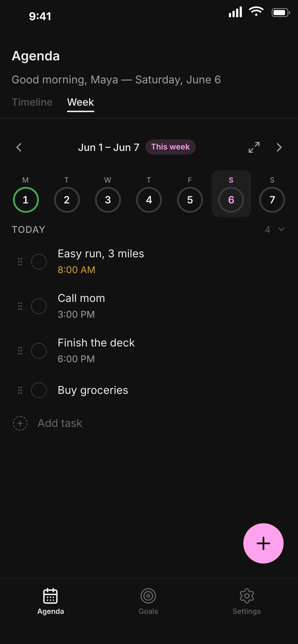Check off Easy run, 3 miles
This screenshot has width=298, height=644.
coord(39,261)
